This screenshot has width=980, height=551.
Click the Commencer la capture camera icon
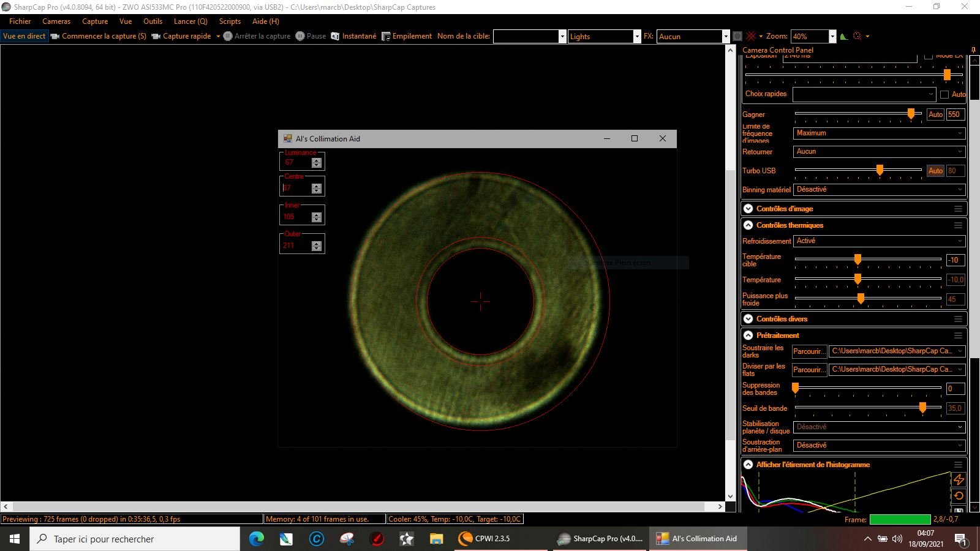click(x=55, y=36)
